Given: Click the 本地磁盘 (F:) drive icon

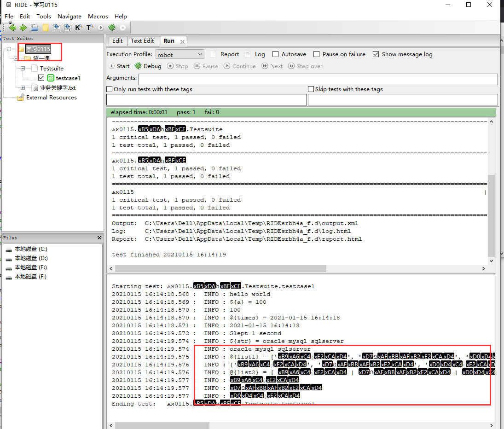Looking at the screenshot, I should pos(9,277).
